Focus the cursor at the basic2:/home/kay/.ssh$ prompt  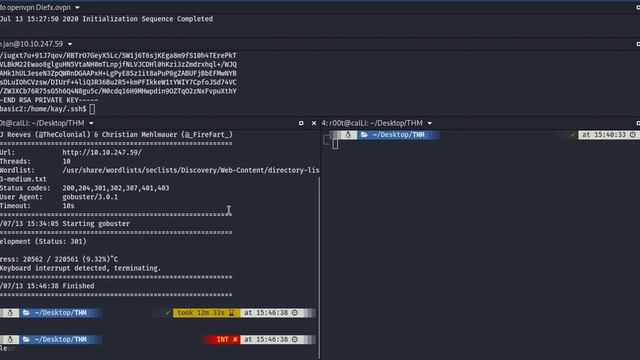tap(92, 109)
